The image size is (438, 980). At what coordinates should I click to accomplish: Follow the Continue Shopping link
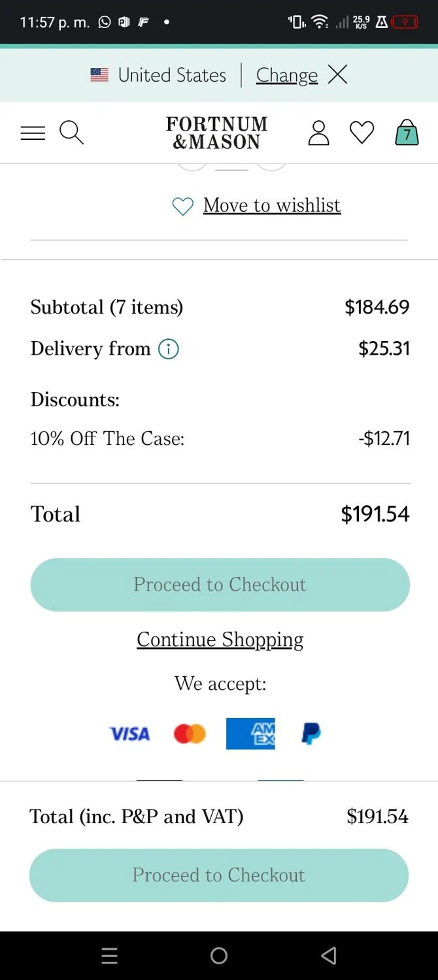(220, 640)
